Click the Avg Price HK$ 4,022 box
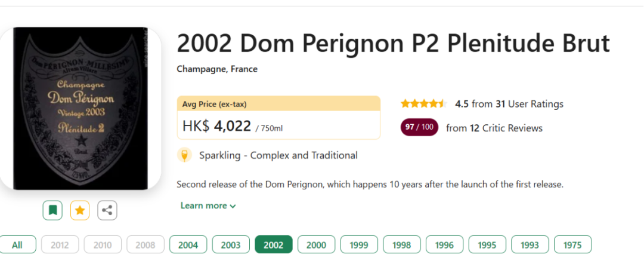 coord(278,118)
